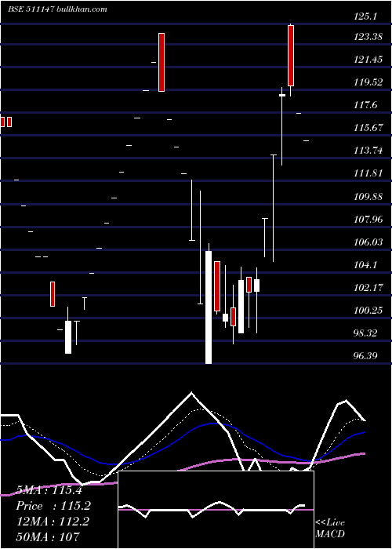Click the red candle topping near 125.1
The width and height of the screenshot is (392, 549).
pyautogui.click(x=291, y=56)
